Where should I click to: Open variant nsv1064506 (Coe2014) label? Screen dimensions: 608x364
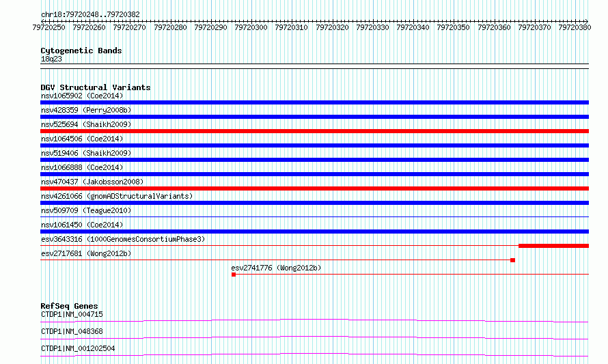tap(82, 139)
